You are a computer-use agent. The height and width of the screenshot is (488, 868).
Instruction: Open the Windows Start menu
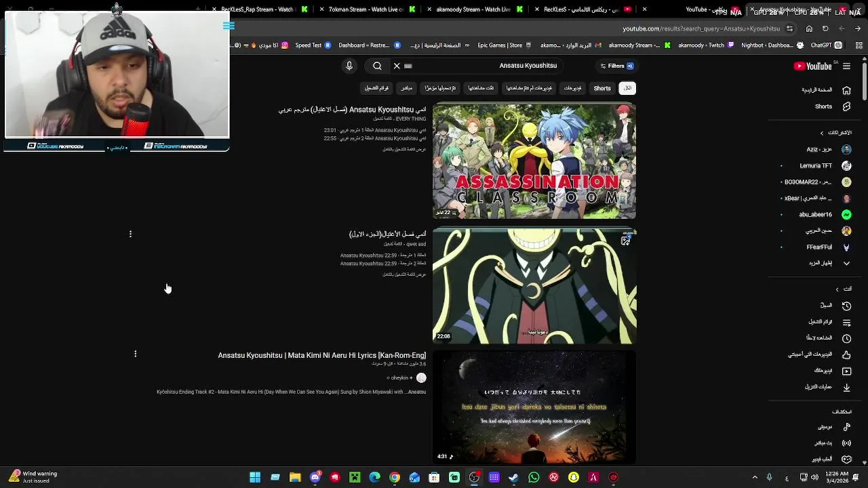255,477
